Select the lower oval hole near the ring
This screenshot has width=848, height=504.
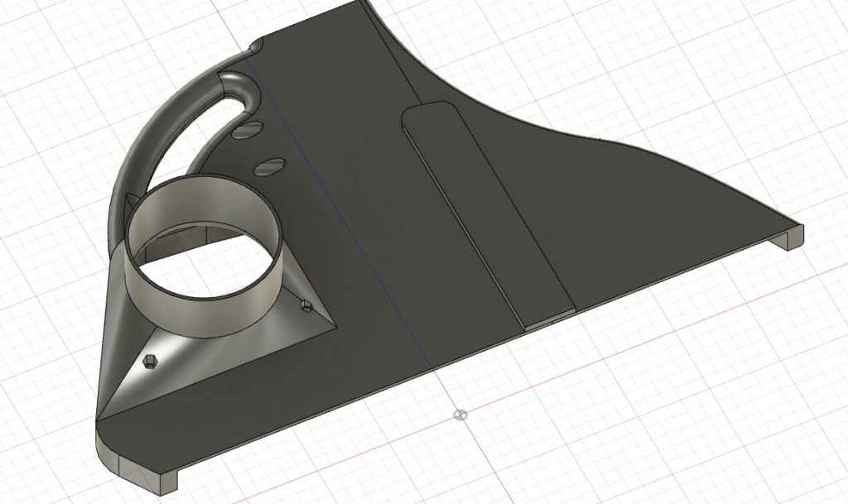click(269, 166)
